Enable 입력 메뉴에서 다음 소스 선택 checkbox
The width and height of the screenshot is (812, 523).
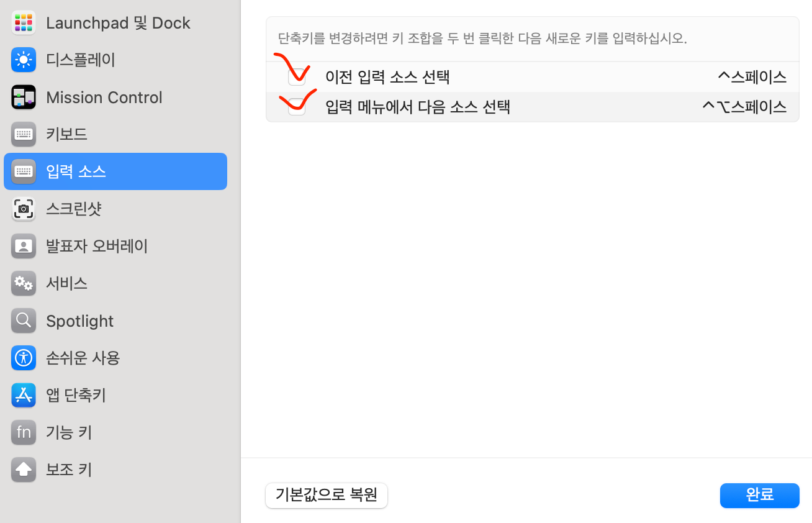[297, 107]
